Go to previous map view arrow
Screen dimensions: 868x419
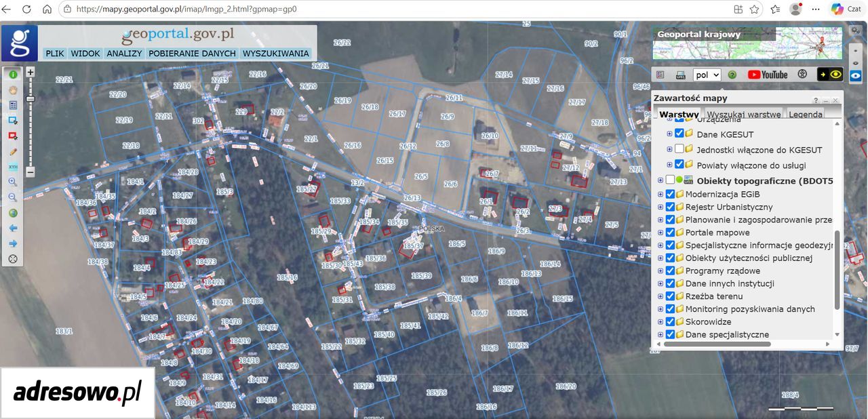point(13,228)
